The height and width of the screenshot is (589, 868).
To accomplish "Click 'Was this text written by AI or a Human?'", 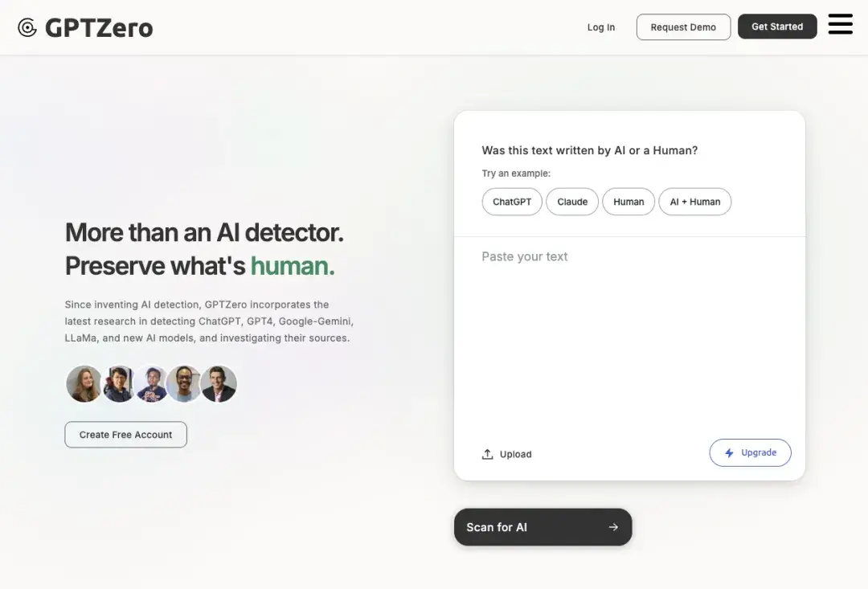I will pyautogui.click(x=590, y=150).
